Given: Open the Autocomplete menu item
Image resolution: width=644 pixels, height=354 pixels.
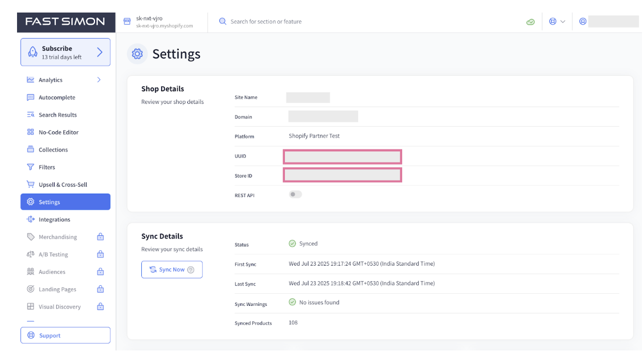Looking at the screenshot, I should [x=57, y=98].
